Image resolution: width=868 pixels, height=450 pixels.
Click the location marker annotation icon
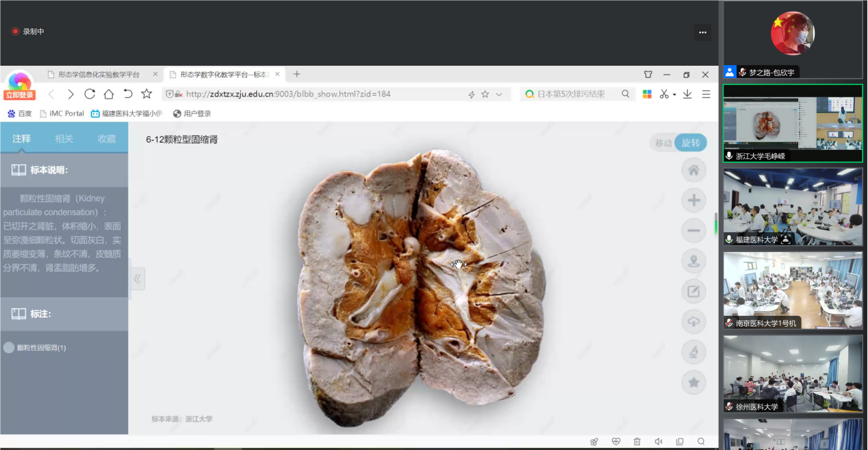pyautogui.click(x=693, y=261)
